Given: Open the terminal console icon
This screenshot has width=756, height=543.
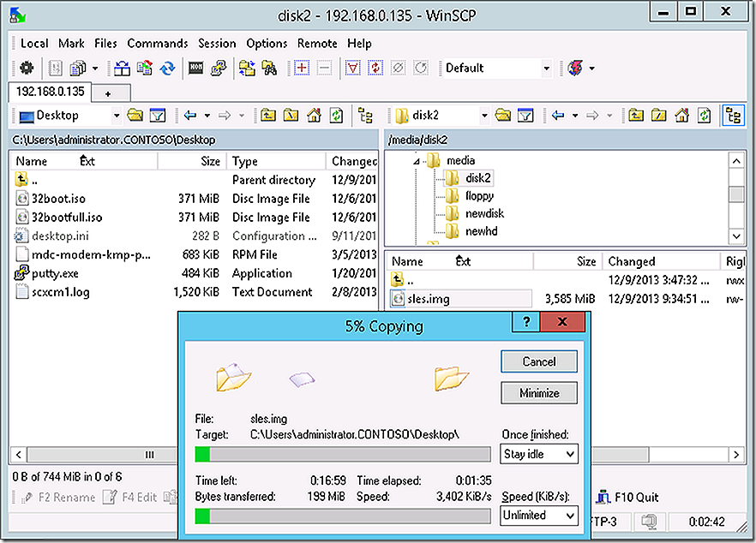Looking at the screenshot, I should [195, 68].
